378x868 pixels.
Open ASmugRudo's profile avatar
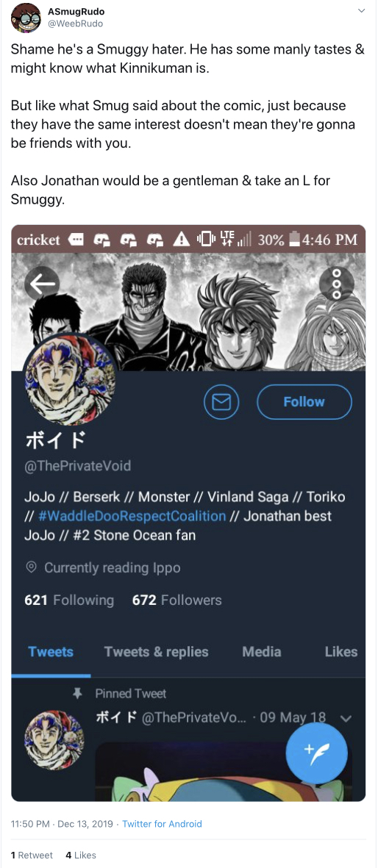[26, 17]
